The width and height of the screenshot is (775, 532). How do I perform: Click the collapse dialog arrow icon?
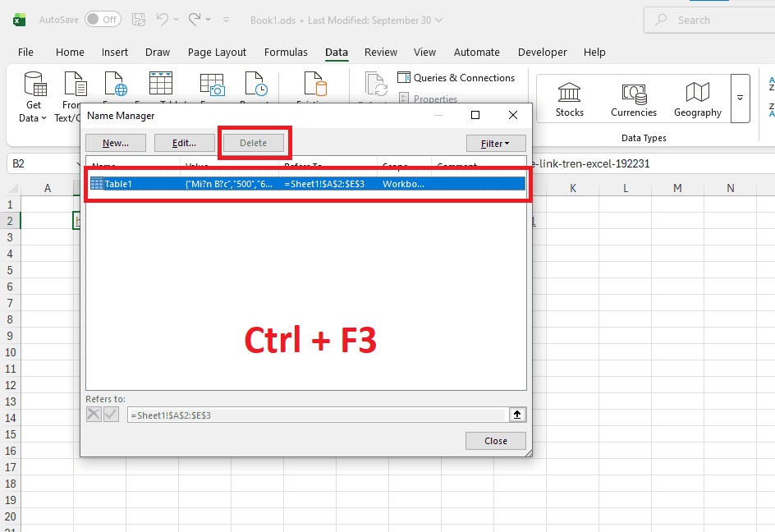pos(517,415)
